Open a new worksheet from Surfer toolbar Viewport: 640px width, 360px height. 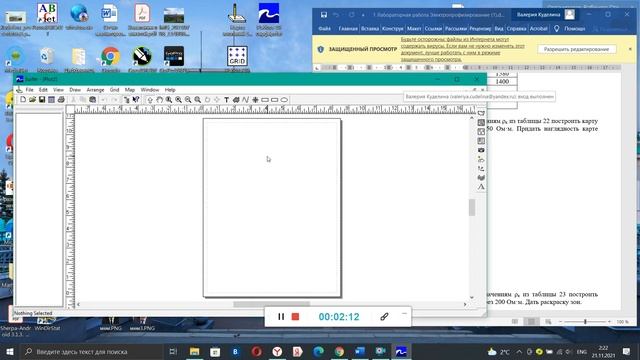click(x=51, y=100)
